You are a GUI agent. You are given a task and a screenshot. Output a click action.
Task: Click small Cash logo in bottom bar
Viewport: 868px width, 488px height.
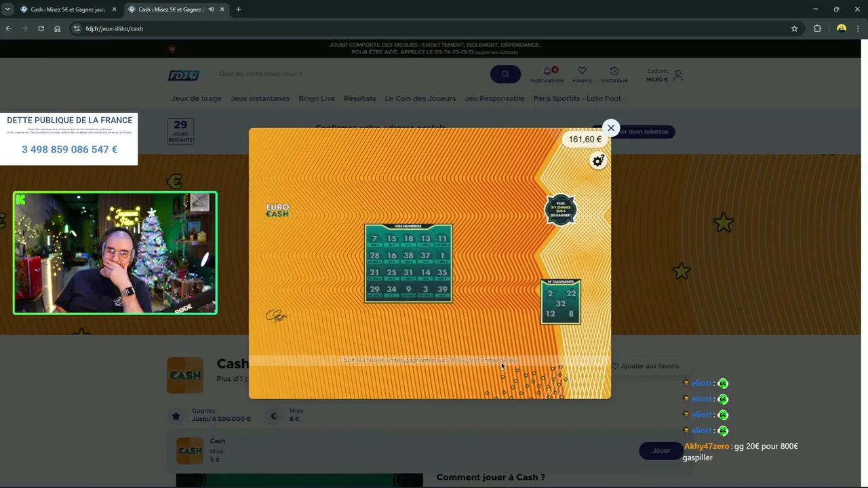(190, 451)
